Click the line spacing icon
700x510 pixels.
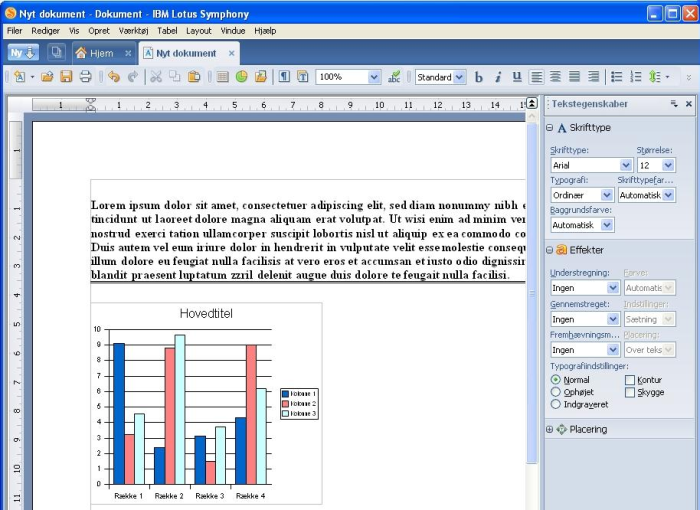[654, 77]
